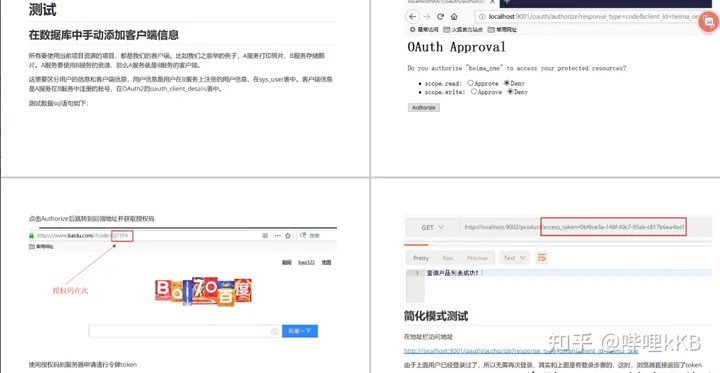Open the QR code icon in baidu address bar

(x=265, y=236)
